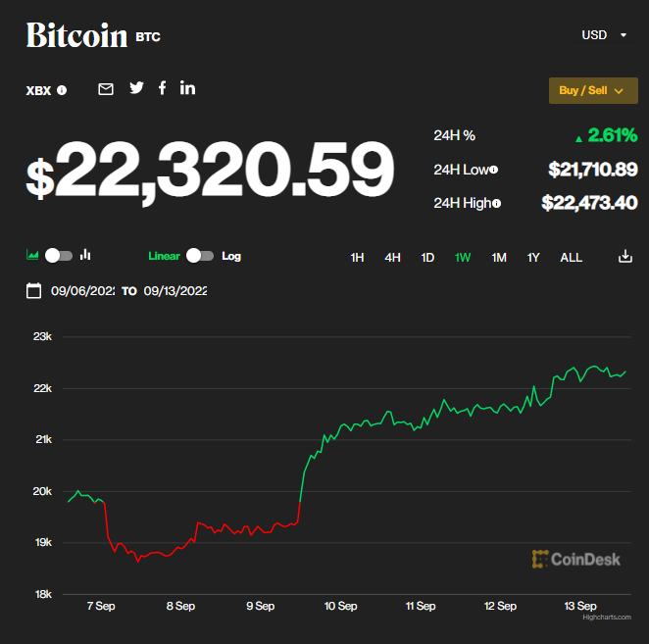Share on LinkedIn icon

pyautogui.click(x=187, y=88)
